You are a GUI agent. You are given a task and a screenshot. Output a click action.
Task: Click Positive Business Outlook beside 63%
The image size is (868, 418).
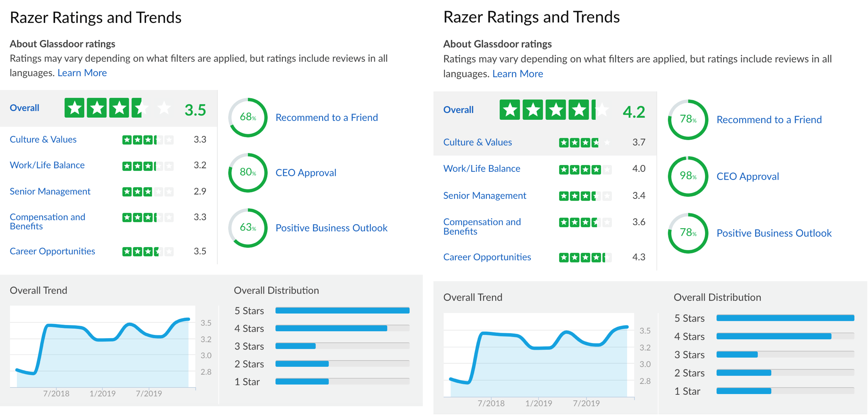coord(331,228)
